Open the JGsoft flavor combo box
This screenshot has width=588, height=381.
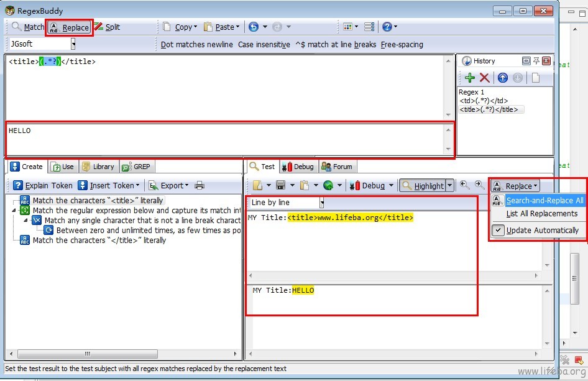point(42,44)
